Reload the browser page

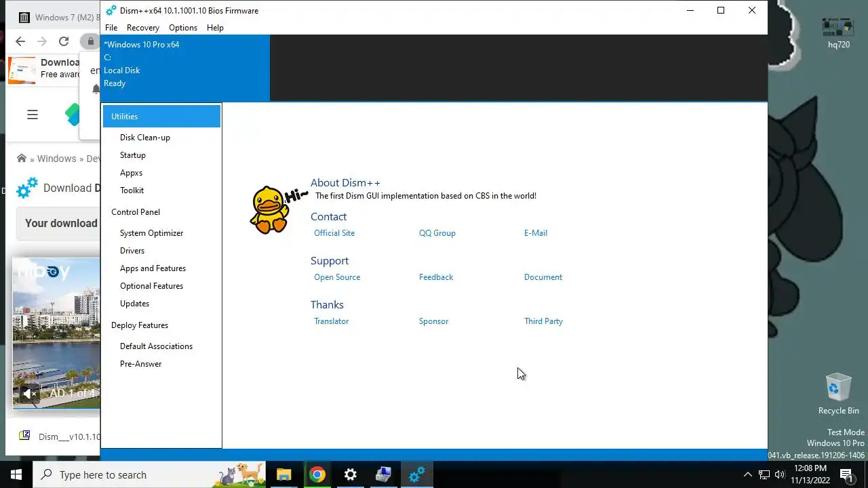tap(64, 41)
